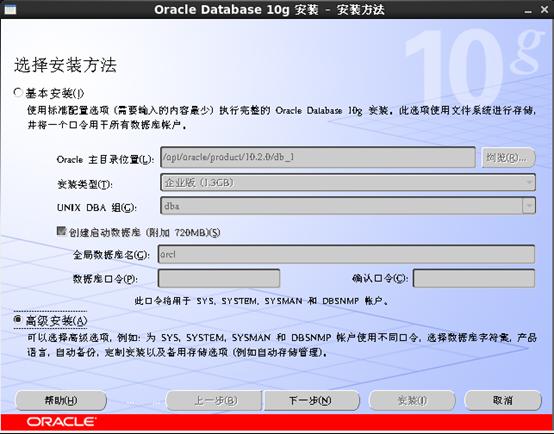Minimize the Oracle installer window
The width and height of the screenshot is (554, 434).
[x=528, y=11]
